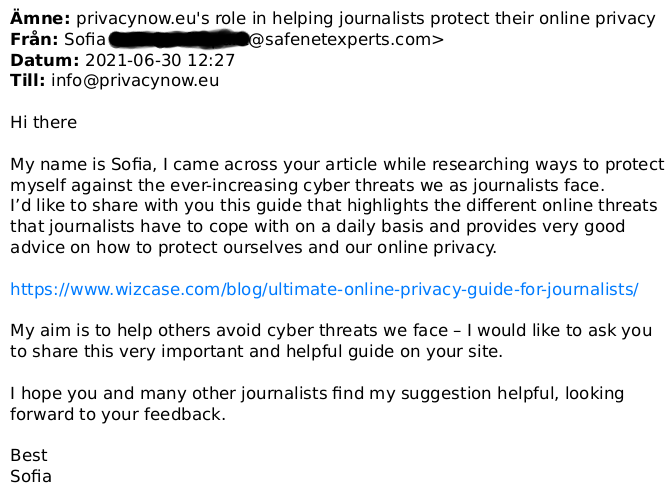Click the subject line text about journalists
The width and height of the screenshot is (671, 495).
pyautogui.click(x=366, y=18)
